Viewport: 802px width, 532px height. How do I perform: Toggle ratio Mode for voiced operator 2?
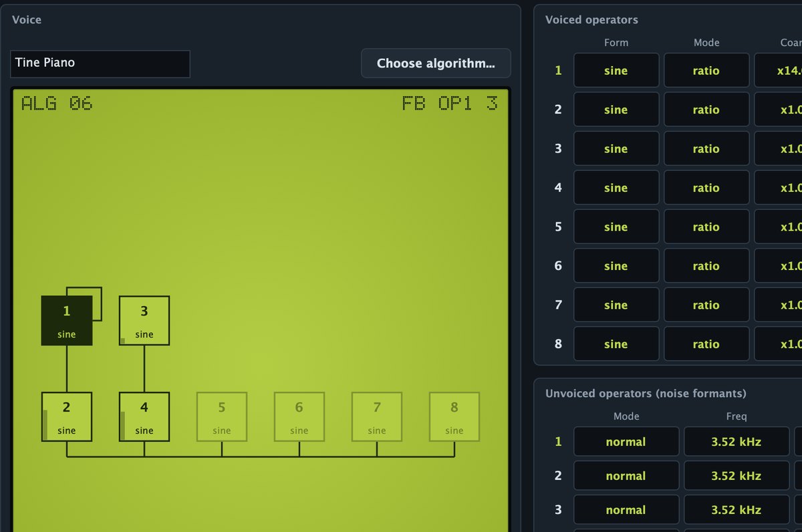click(706, 110)
